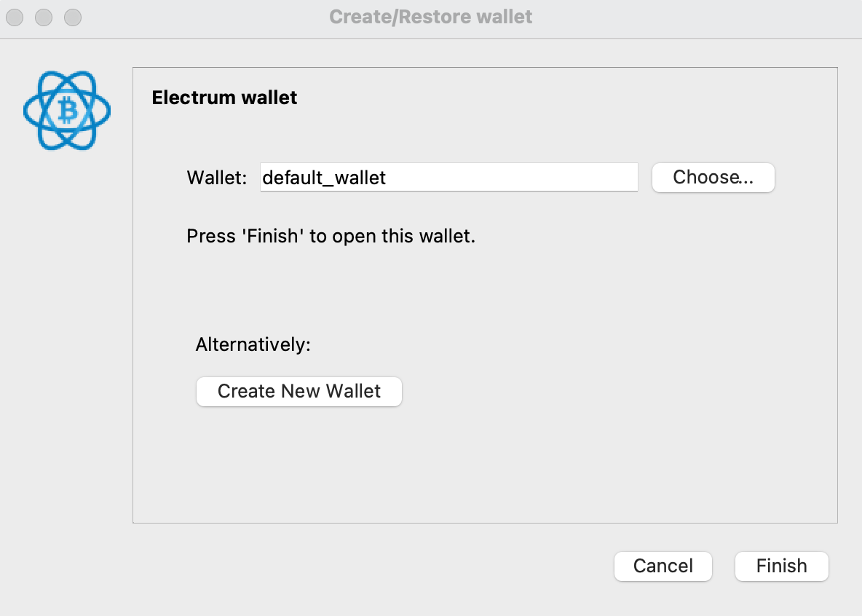Click the "Create/Restore wallet" window title
This screenshot has height=616, width=862.
430,17
